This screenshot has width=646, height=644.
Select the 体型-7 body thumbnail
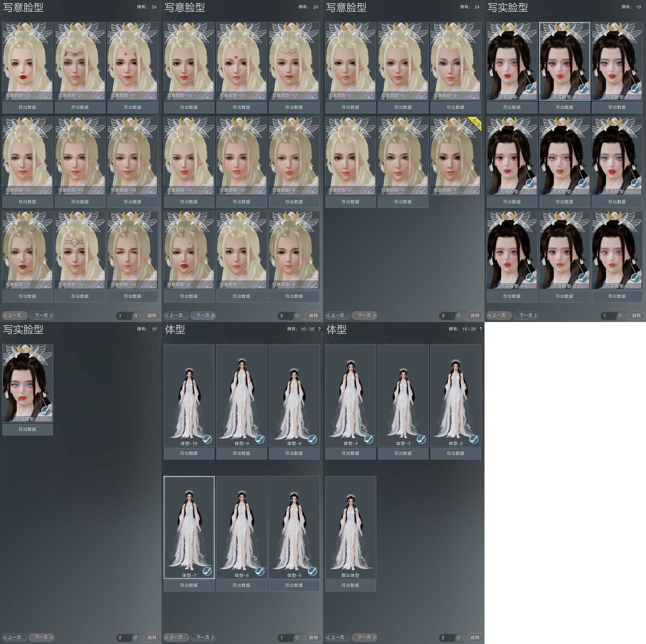tap(189, 526)
